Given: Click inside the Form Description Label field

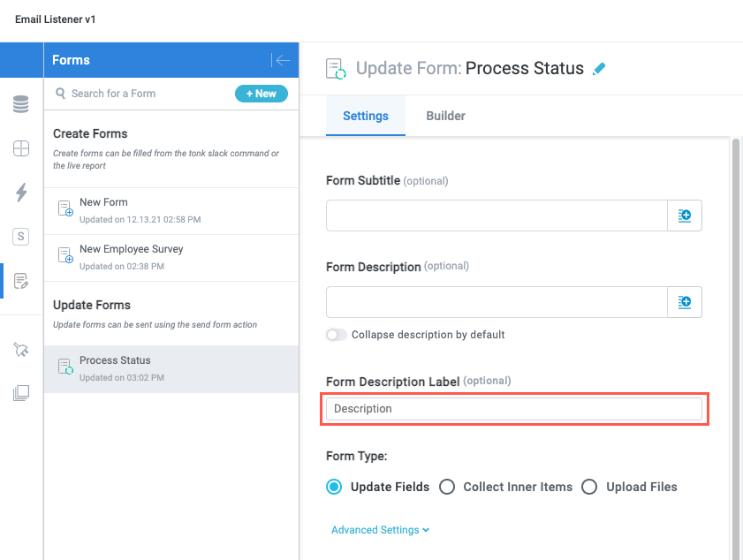Looking at the screenshot, I should (x=515, y=409).
